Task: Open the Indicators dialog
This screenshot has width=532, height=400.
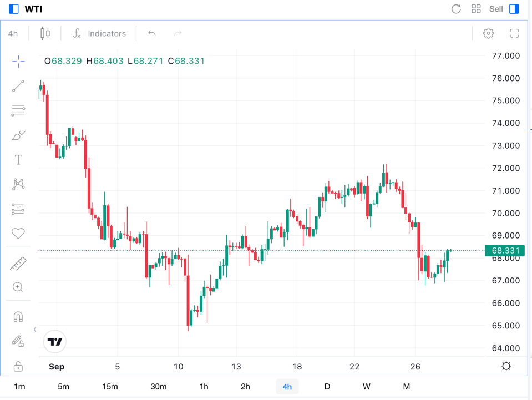Action: tap(100, 33)
